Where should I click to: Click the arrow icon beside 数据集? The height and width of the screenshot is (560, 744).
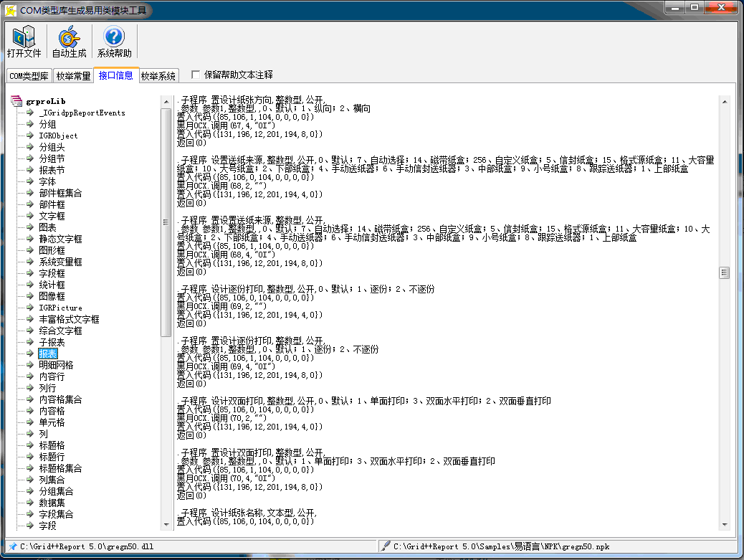coord(30,503)
